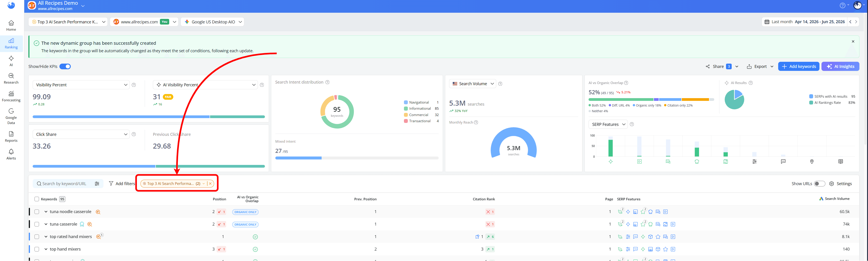Open advanced search options slider icon
The image size is (868, 261).
click(x=97, y=184)
